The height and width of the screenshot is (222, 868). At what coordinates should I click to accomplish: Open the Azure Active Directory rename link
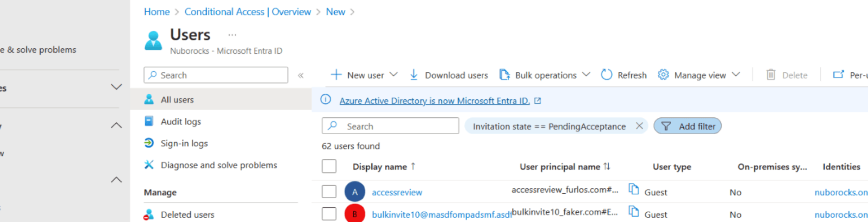click(x=434, y=101)
